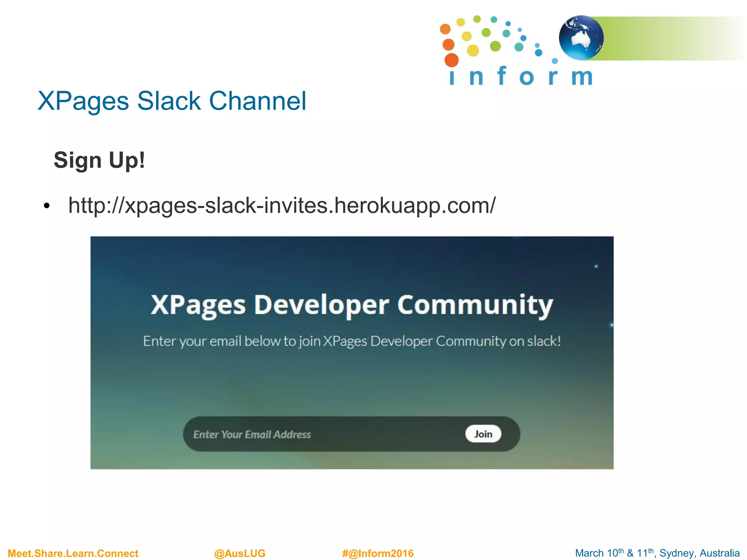Click the XPages Developer Community heading

click(352, 306)
